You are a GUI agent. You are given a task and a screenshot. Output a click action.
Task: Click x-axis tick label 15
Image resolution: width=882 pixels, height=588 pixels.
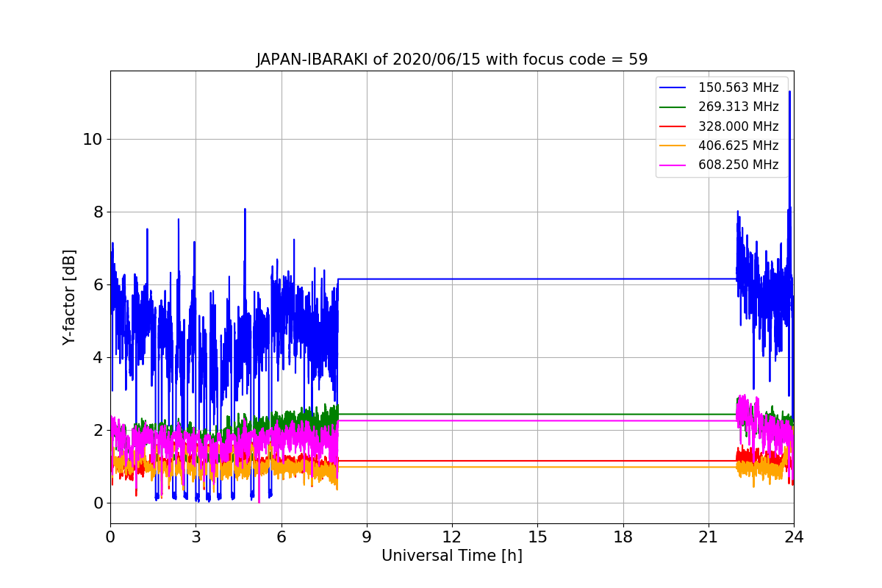click(537, 537)
